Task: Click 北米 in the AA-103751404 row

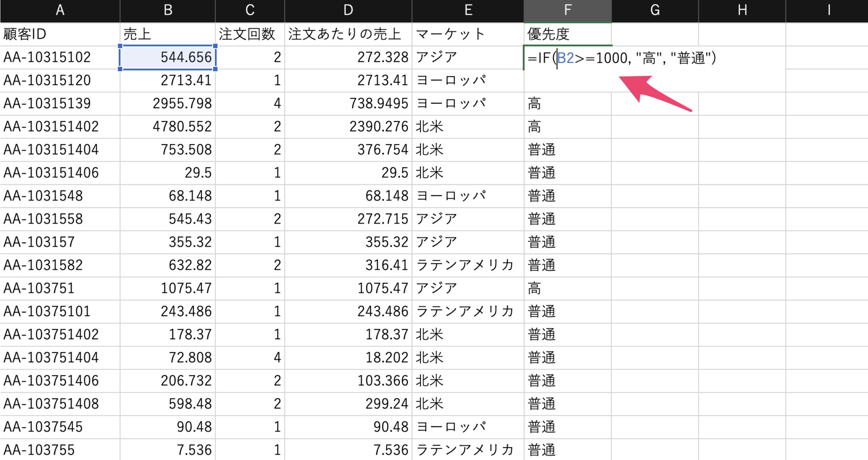Action: 468,357
